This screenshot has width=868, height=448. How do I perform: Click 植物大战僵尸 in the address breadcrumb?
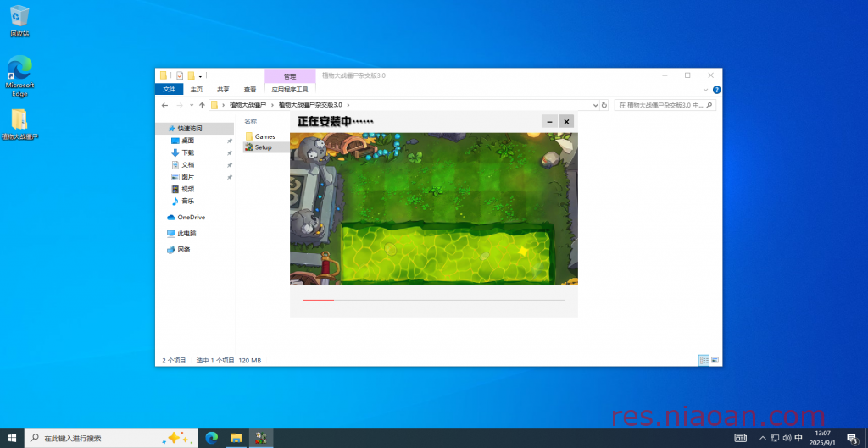(x=248, y=105)
